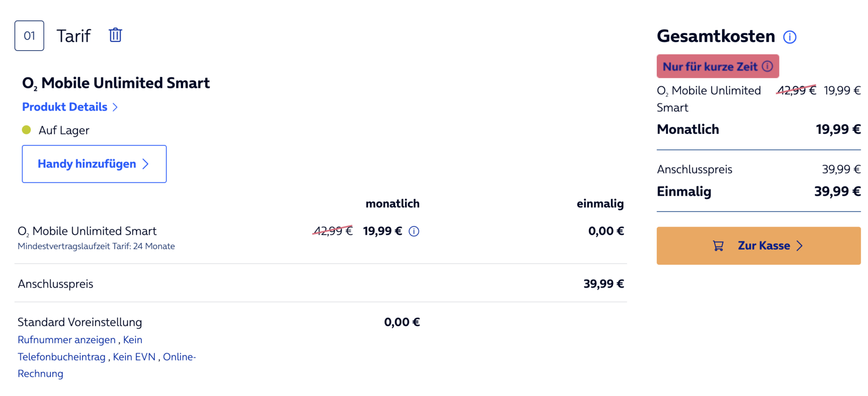Click the info icon inside the Nur für kurze Zeit badge
Screen dimensions: 868x396
[767, 66]
